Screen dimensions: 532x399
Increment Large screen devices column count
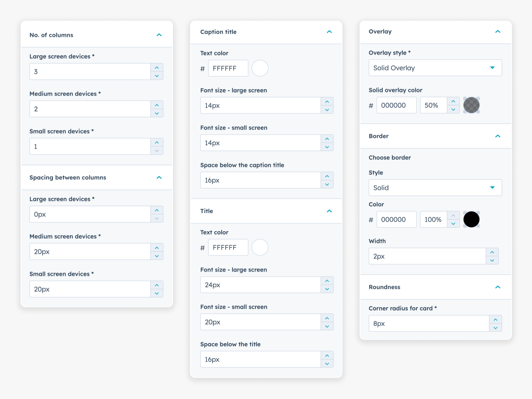[x=157, y=68]
